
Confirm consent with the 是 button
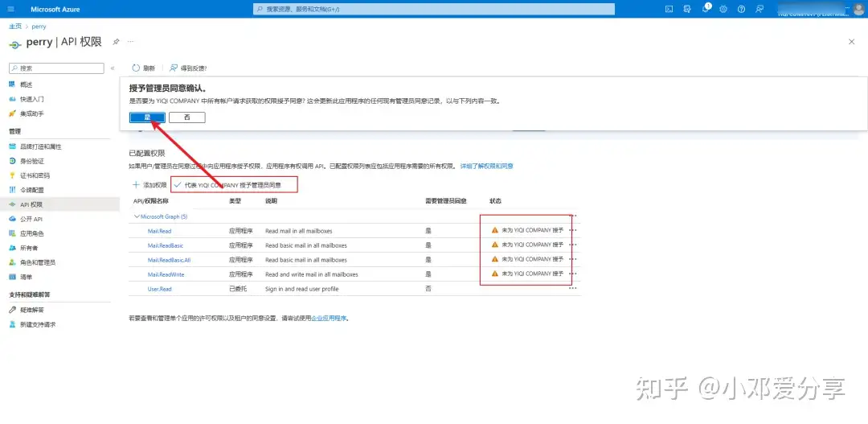(147, 117)
